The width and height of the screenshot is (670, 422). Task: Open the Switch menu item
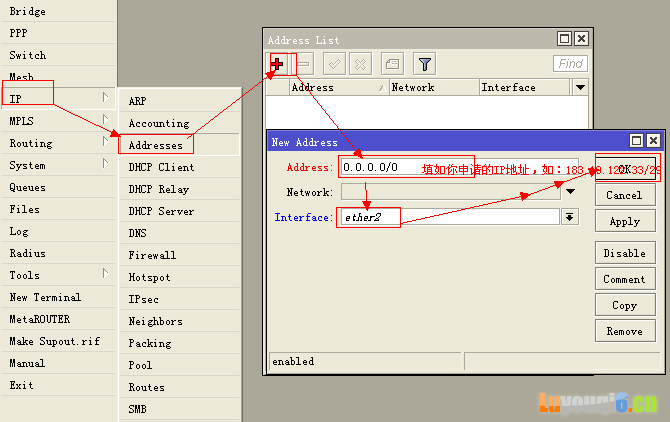pos(59,55)
